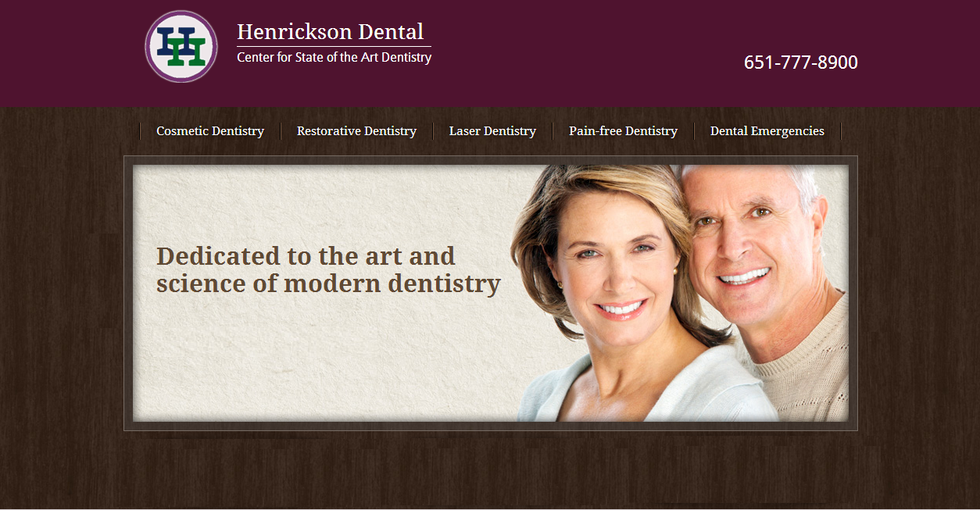The height and width of the screenshot is (510, 980).
Task: Click the smiling couple banner photo
Action: pos(680,293)
